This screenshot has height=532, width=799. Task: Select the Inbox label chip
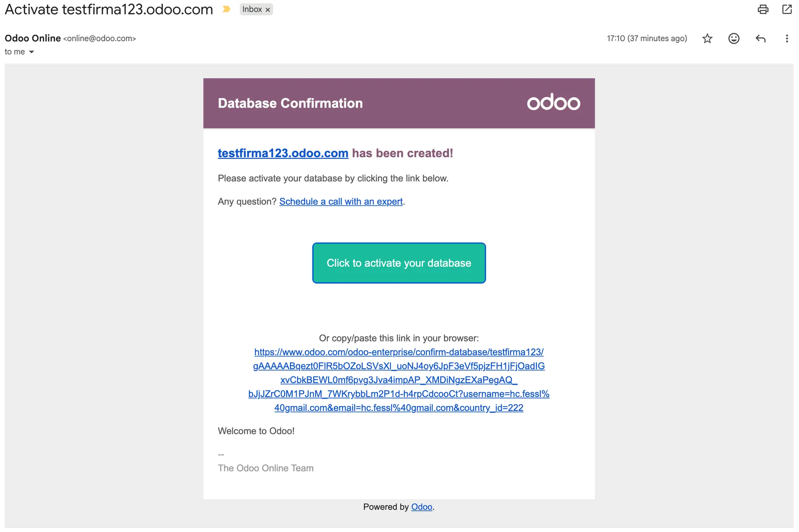click(252, 9)
